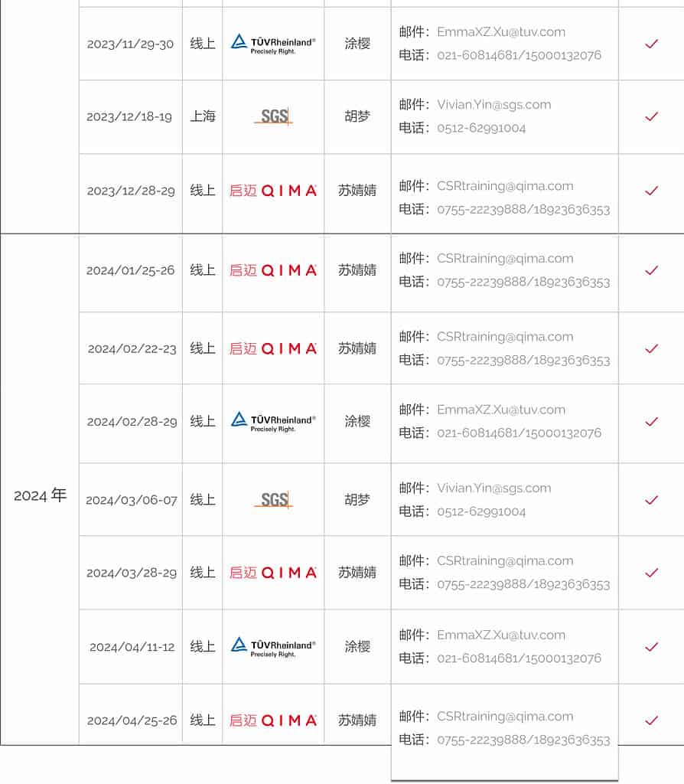Click the checkmark for the 2023/11/29-30 session
Viewport: 684px width, 784px height.
[x=652, y=44]
